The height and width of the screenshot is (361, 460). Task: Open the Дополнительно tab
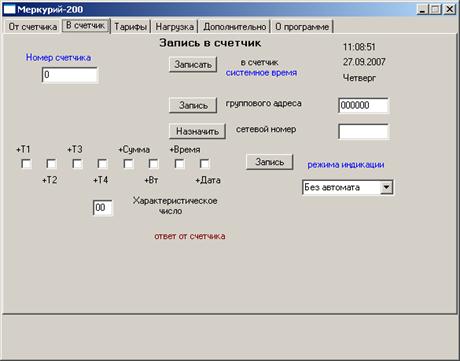click(x=235, y=27)
